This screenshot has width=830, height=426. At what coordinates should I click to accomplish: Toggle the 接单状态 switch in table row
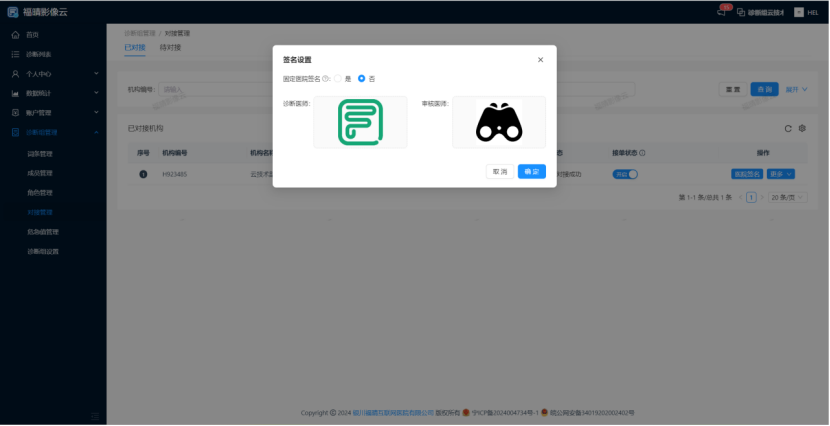(x=625, y=174)
